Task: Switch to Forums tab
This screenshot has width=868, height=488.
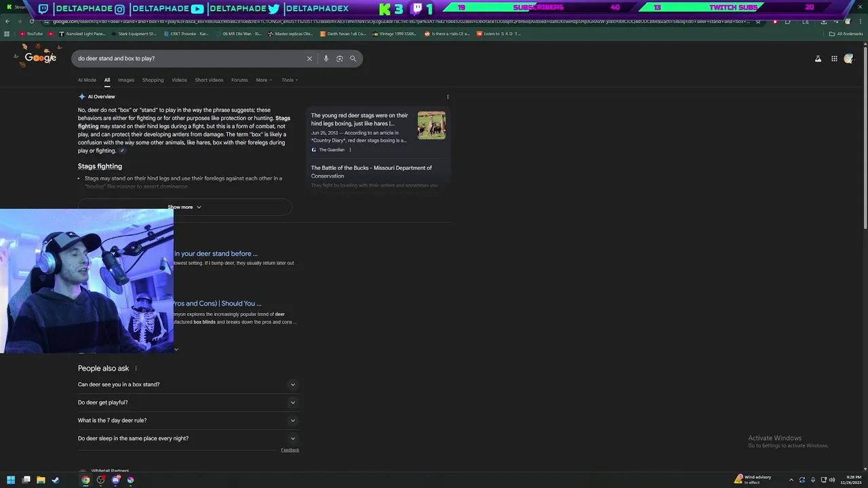Action: tap(239, 80)
